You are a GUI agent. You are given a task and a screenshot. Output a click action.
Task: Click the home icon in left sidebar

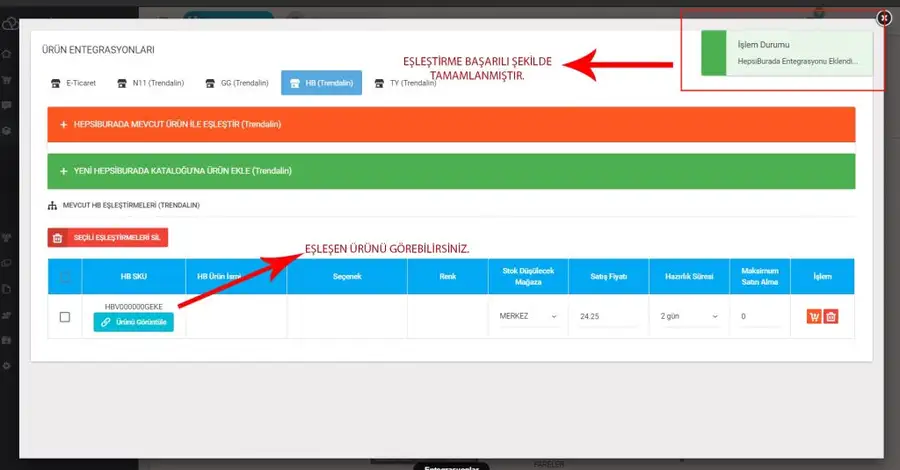click(7, 54)
